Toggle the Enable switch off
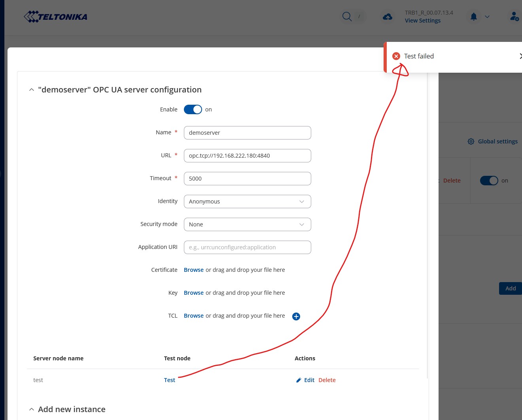Image resolution: width=522 pixels, height=420 pixels. [x=193, y=109]
